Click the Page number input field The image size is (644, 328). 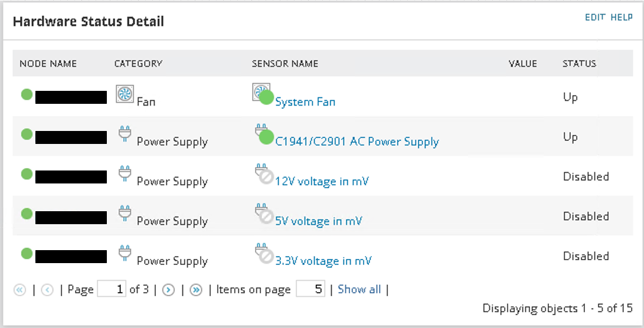(x=112, y=289)
